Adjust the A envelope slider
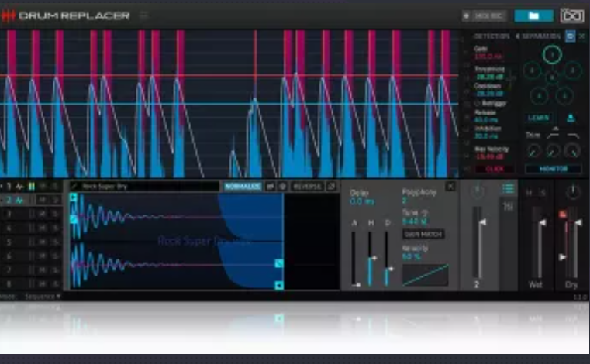590x364 pixels. pos(354,258)
